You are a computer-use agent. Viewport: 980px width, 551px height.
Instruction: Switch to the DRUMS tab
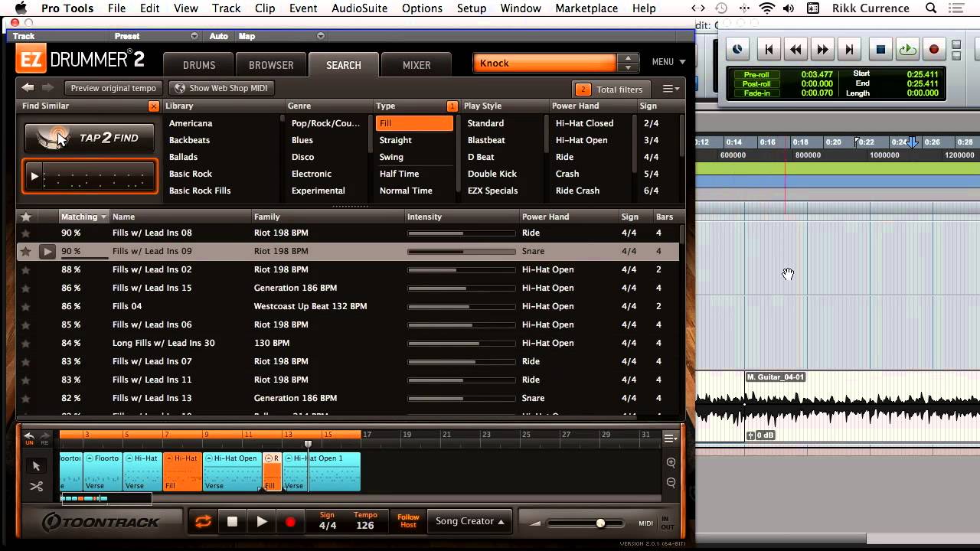(x=199, y=65)
